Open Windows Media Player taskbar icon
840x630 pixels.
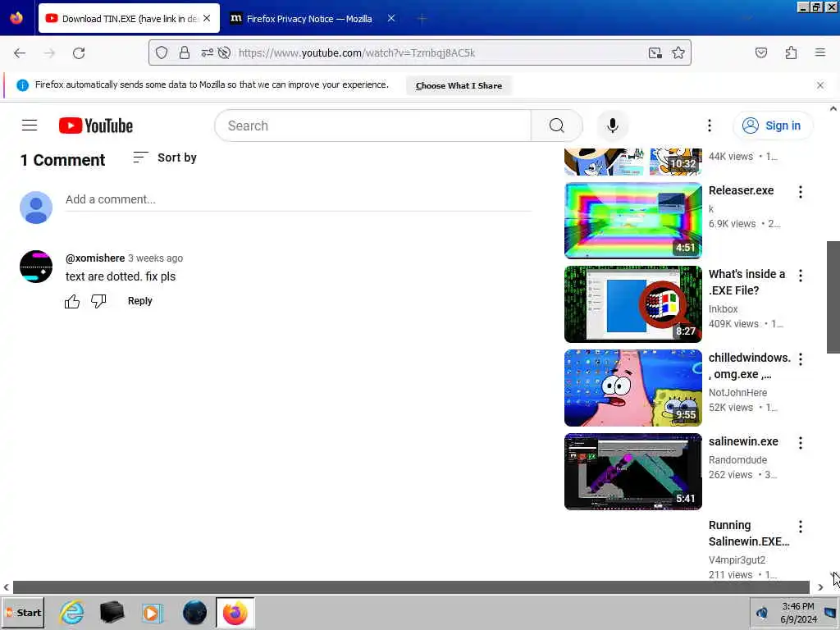pyautogui.click(x=153, y=612)
